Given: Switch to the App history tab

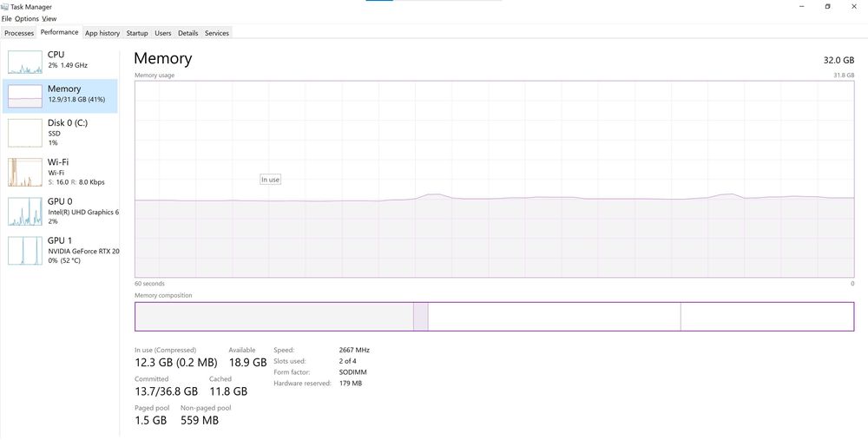Looking at the screenshot, I should pyautogui.click(x=102, y=33).
